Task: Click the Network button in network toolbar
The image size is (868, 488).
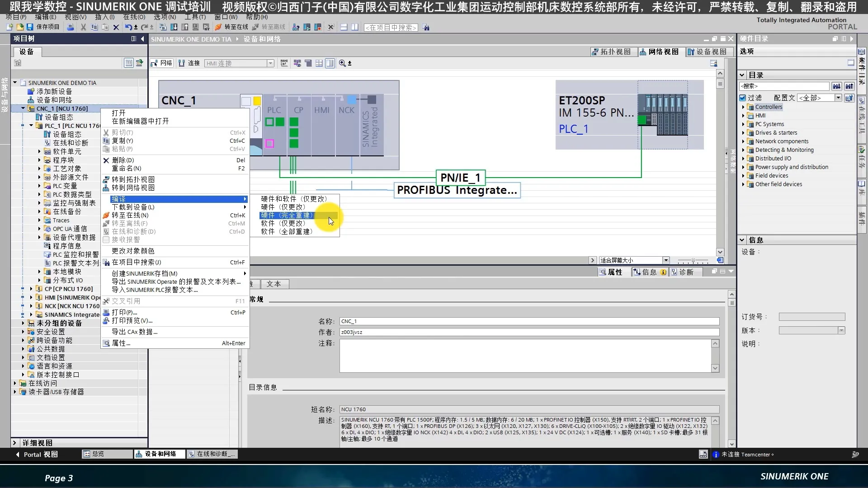Action: tap(162, 63)
